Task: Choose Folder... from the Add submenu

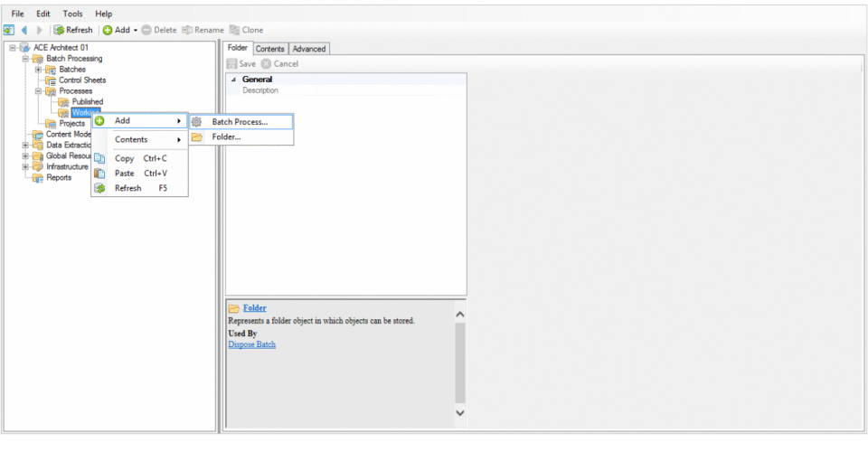Action: pos(241,137)
